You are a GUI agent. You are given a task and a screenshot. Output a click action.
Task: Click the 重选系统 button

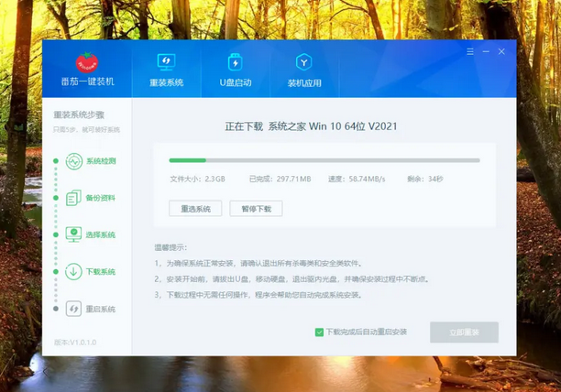[x=195, y=209]
